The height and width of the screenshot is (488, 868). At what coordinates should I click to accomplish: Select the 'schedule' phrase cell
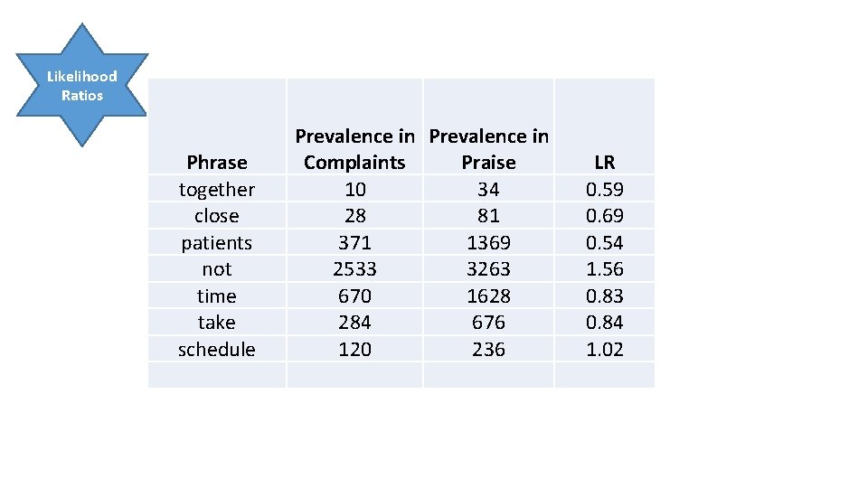click(x=217, y=349)
